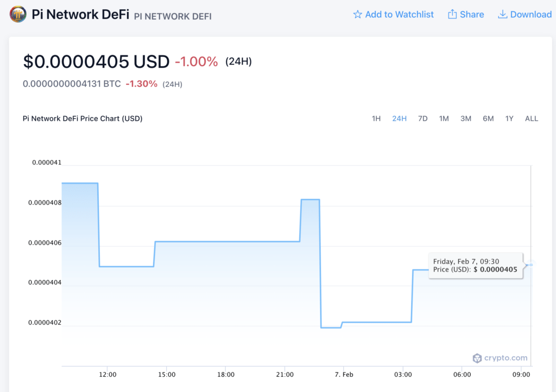The image size is (556, 392).
Task: Switch chart to 1Y range
Action: pyautogui.click(x=509, y=119)
